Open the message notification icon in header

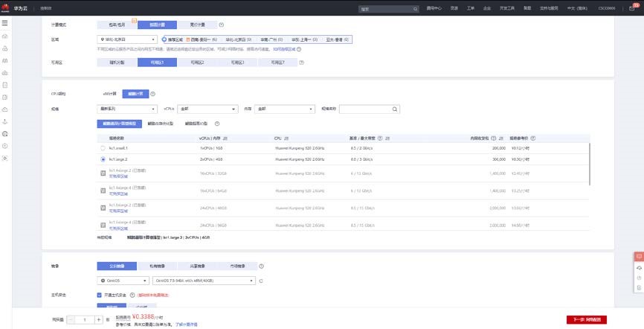point(632,7)
